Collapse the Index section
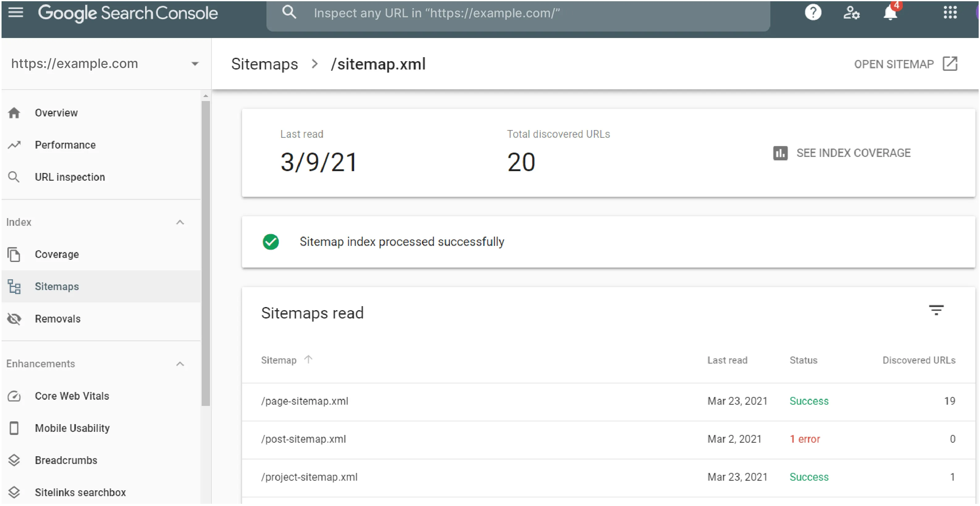The image size is (980, 506). coord(180,222)
